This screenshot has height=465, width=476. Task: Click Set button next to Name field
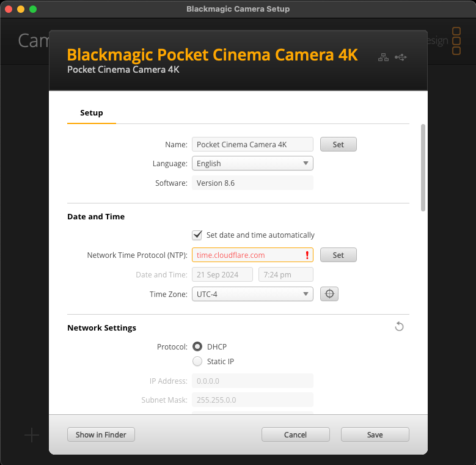tap(338, 144)
